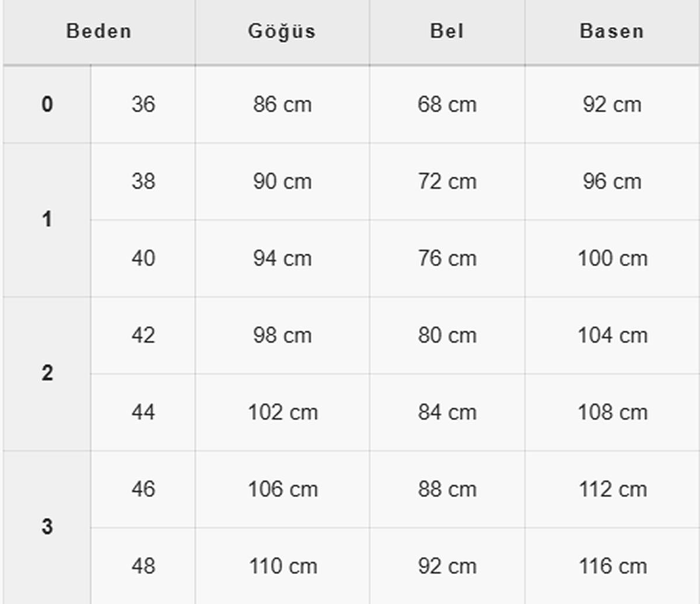The image size is (700, 604).
Task: Click size group 0 cell
Action: pos(47,104)
